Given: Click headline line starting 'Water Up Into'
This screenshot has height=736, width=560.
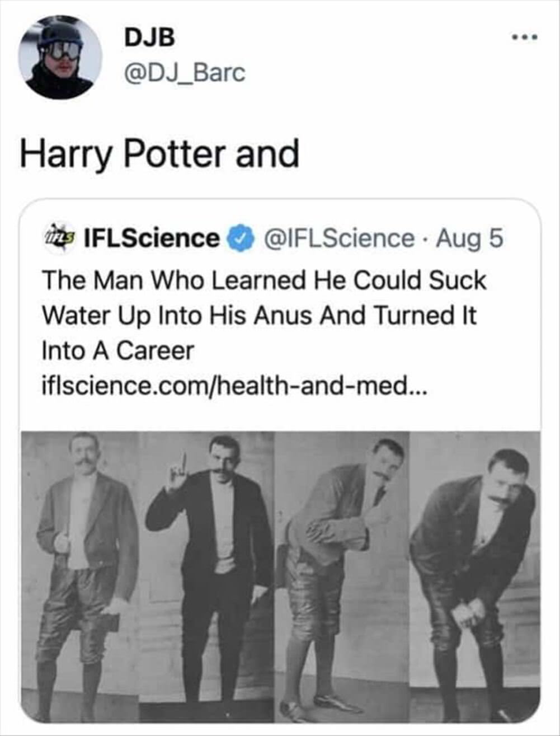Looking at the screenshot, I should click(259, 315).
